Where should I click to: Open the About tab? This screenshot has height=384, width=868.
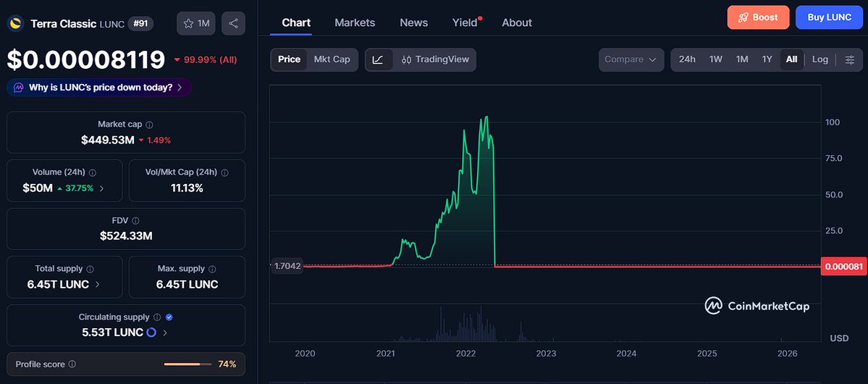(516, 22)
